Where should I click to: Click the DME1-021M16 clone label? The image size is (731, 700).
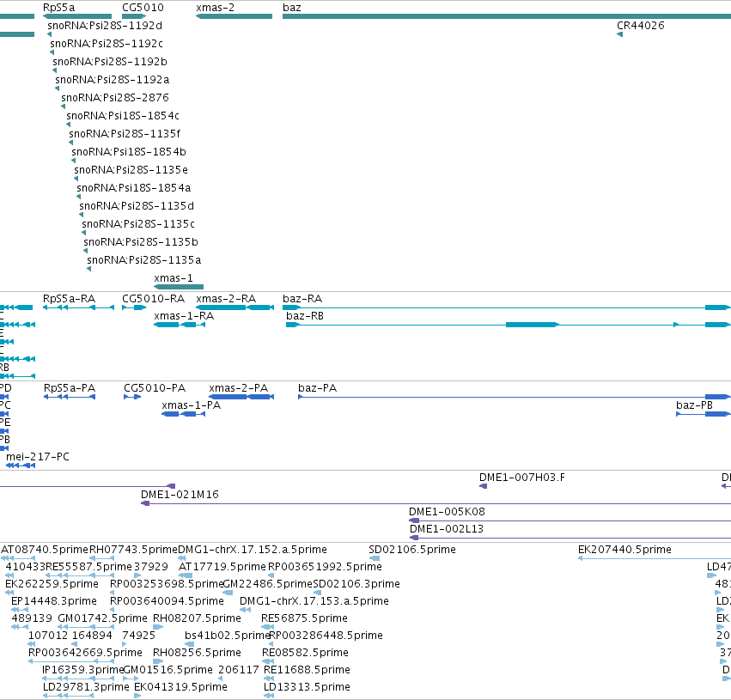point(180,495)
